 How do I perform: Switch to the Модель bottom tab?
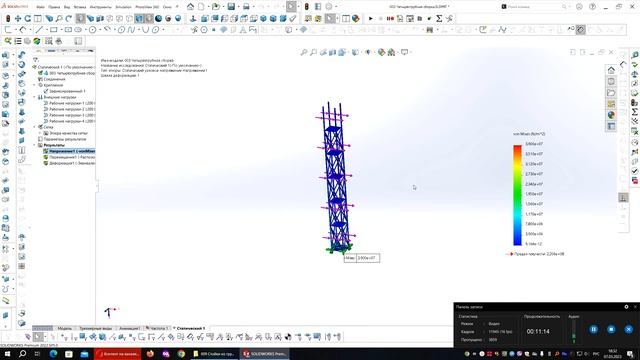64,328
